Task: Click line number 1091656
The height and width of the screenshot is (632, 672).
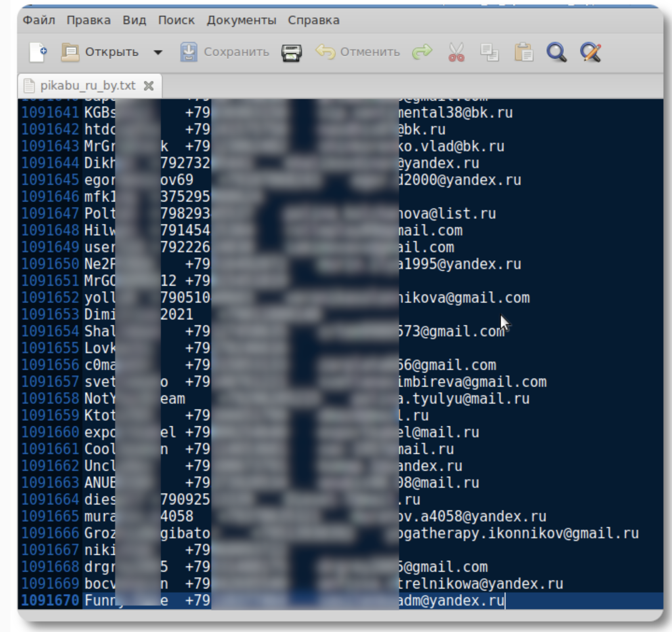Action: (x=50, y=365)
